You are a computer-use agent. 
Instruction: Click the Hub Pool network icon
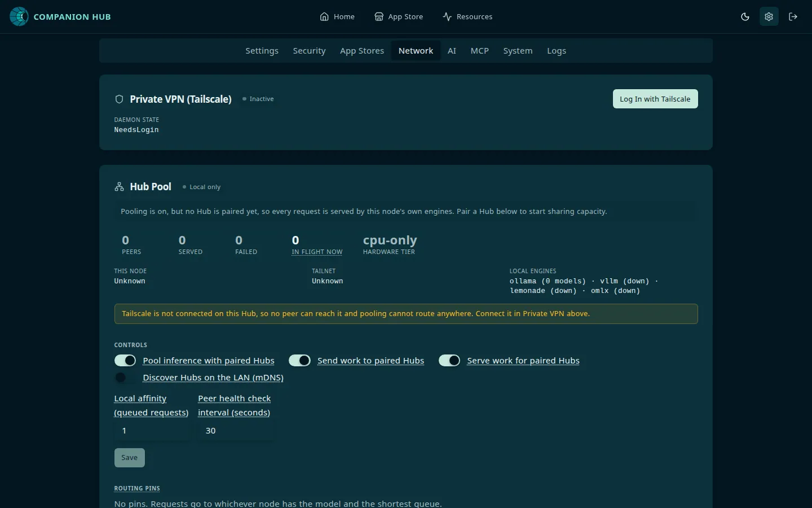(x=119, y=187)
